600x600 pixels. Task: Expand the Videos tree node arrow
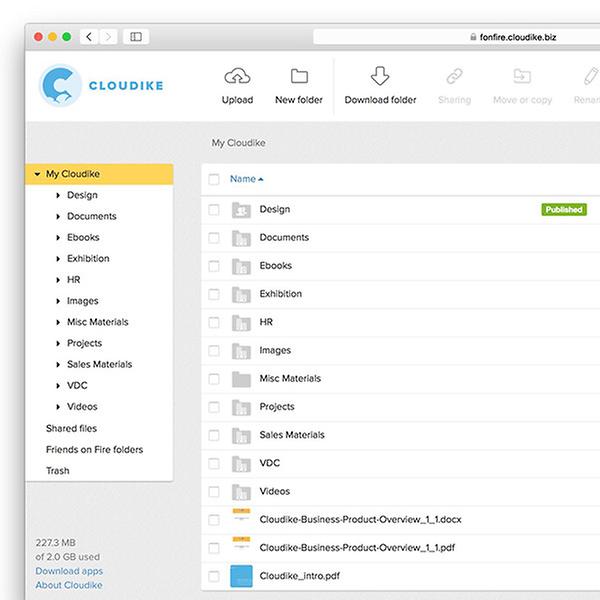[x=58, y=407]
